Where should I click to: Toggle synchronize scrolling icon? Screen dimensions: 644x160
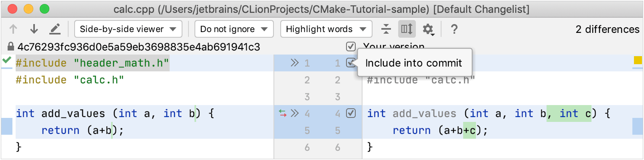pyautogui.click(x=407, y=29)
